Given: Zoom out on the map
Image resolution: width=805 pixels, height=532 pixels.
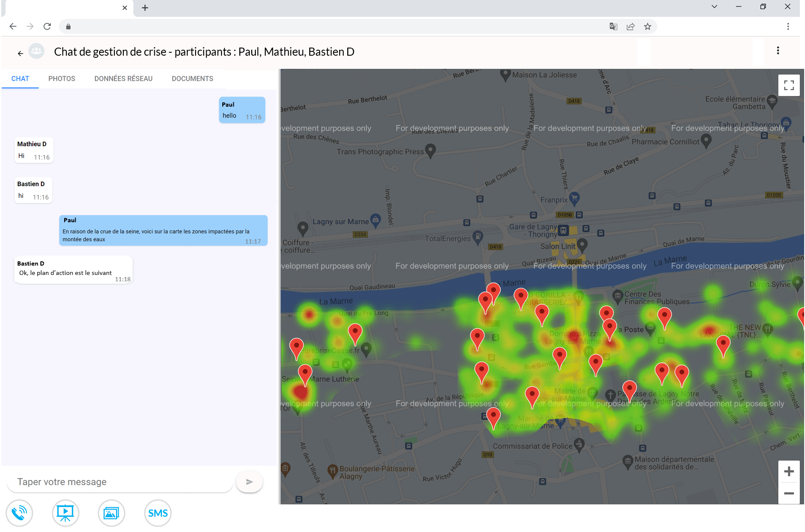Looking at the screenshot, I should tap(788, 493).
